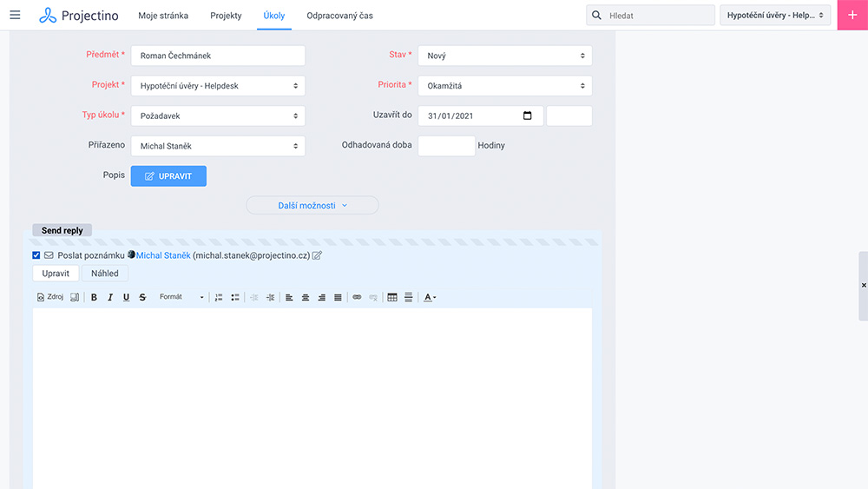Expand Další možnosti section
This screenshot has height=489, width=868.
click(x=312, y=206)
